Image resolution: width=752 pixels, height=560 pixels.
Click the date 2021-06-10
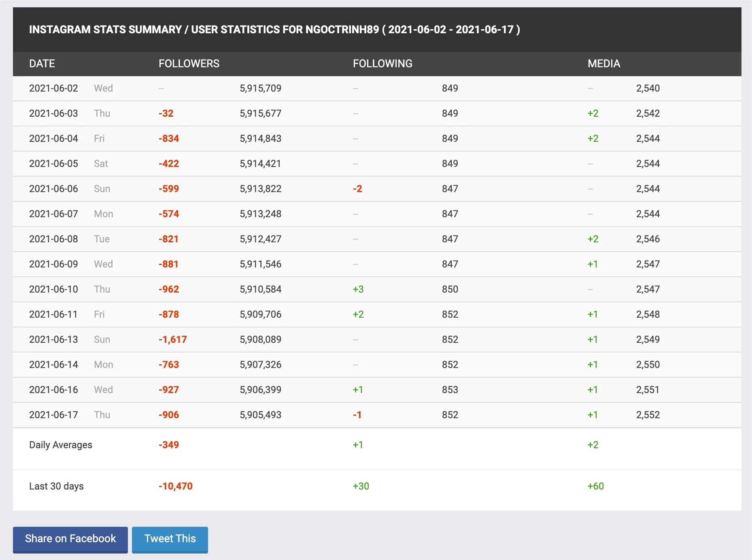click(x=53, y=289)
